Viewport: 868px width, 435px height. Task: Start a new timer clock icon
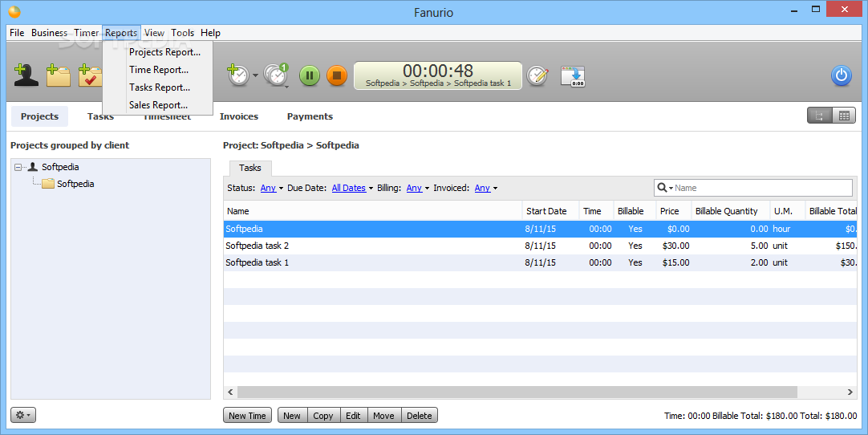pyautogui.click(x=238, y=75)
